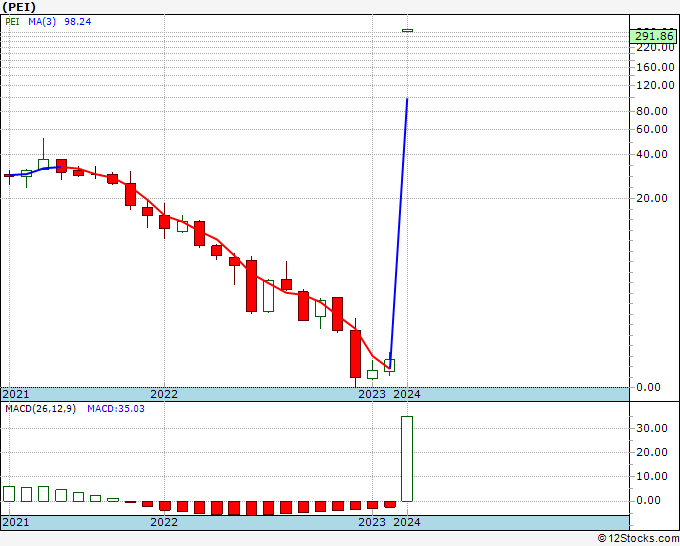This screenshot has height=546, width=680.
Task: Click the 2021 label on the MACD timeline
Action: [16, 522]
